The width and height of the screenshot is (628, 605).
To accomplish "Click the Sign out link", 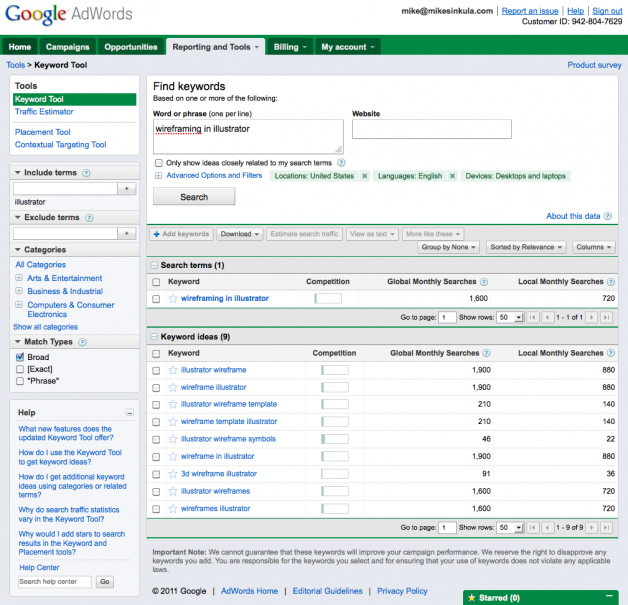I will (x=607, y=11).
